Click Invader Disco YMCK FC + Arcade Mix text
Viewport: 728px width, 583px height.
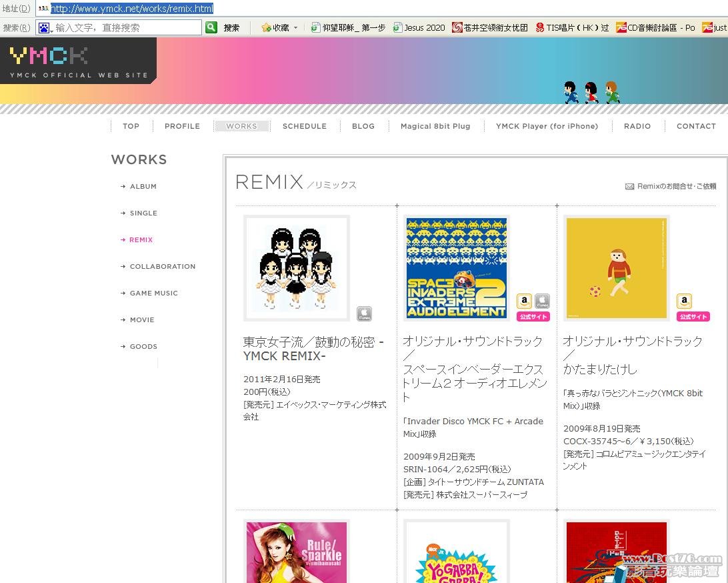(x=473, y=428)
